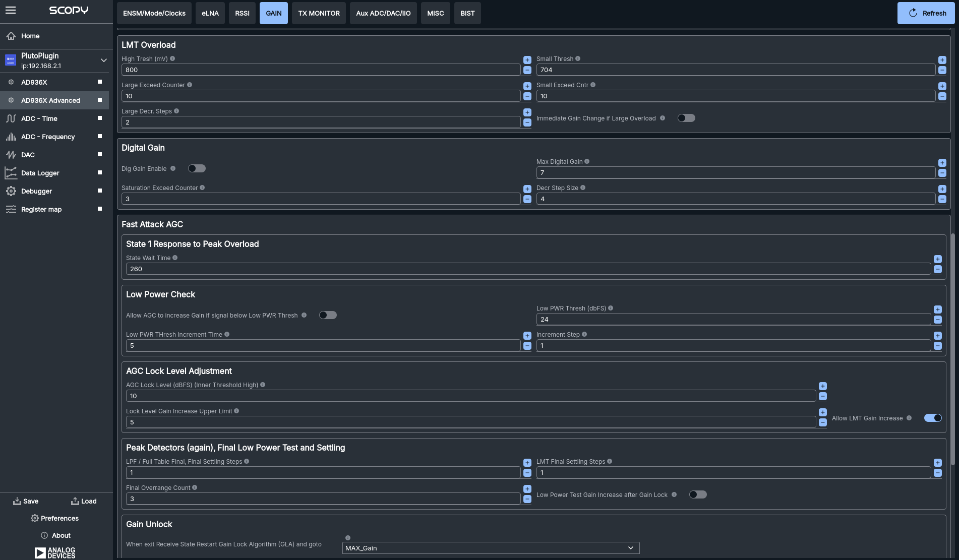Image resolution: width=959 pixels, height=560 pixels.
Task: Click the Home icon in sidebar
Action: tap(11, 36)
